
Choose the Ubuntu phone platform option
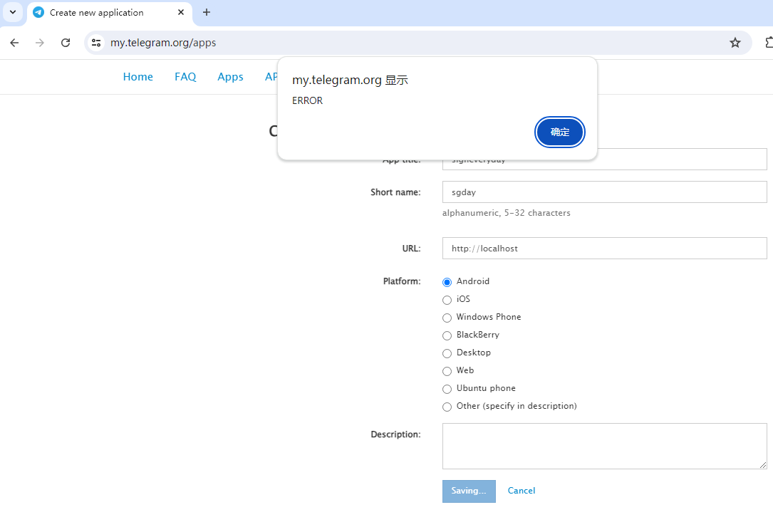click(447, 389)
